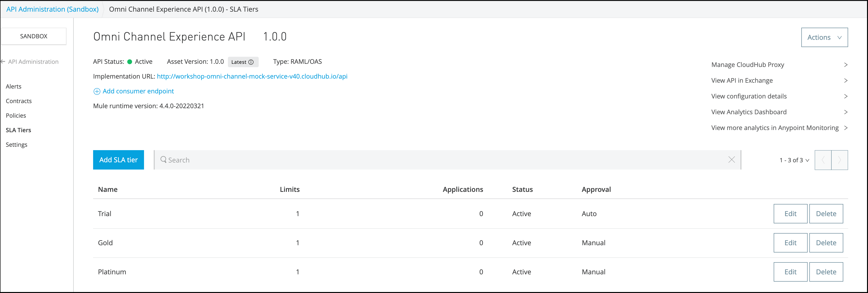
Task: Click the chevron beside Manage CloudHub Proxy
Action: pyautogui.click(x=845, y=65)
